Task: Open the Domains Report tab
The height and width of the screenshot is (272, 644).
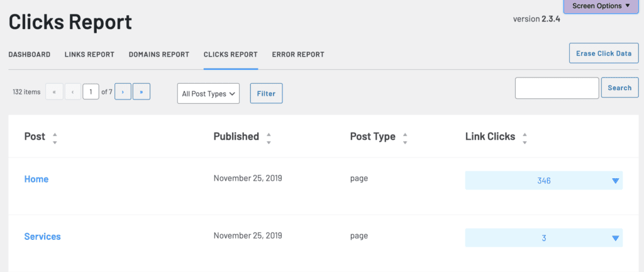Action: click(159, 54)
